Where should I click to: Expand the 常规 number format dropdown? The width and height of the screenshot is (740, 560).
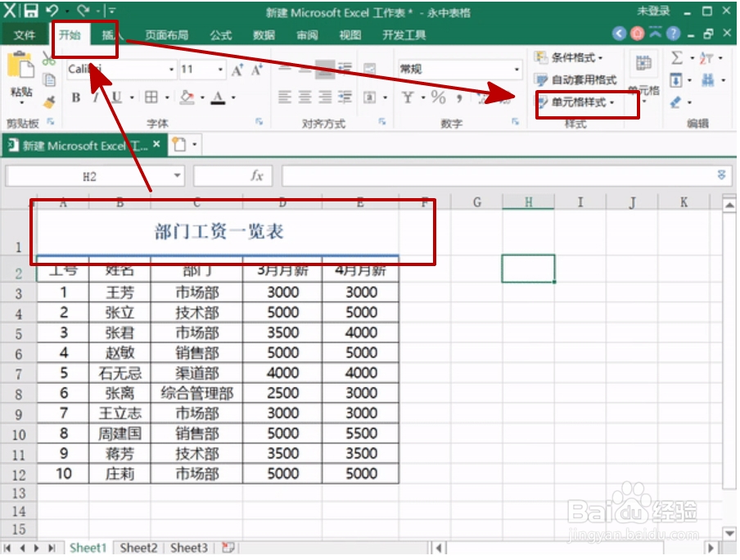click(x=517, y=69)
